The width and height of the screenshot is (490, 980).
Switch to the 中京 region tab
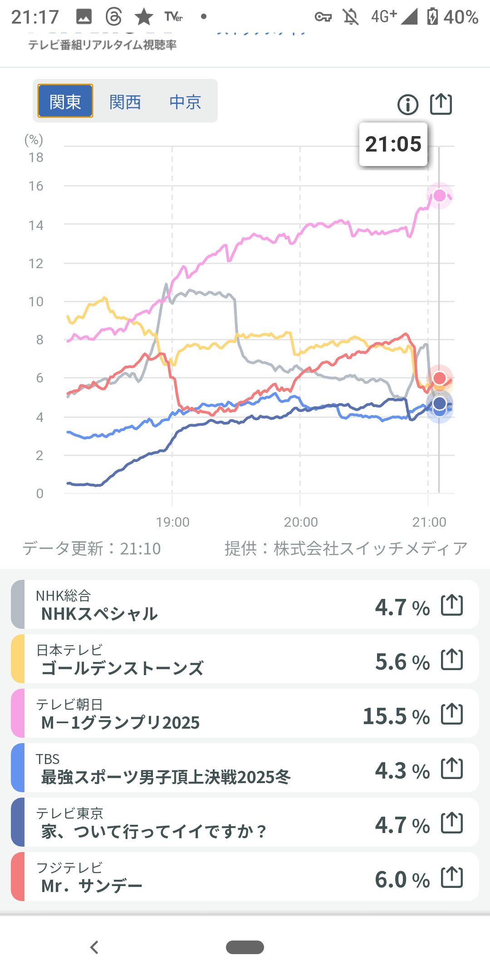pyautogui.click(x=185, y=102)
